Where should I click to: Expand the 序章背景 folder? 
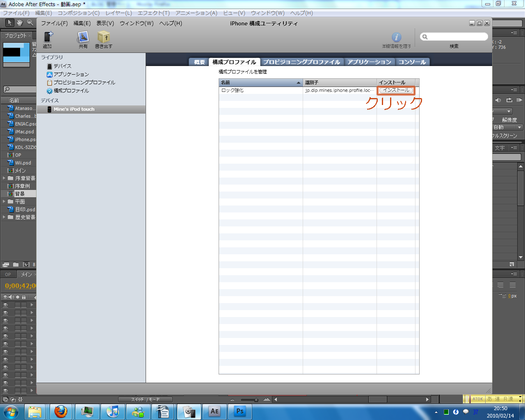point(4,178)
